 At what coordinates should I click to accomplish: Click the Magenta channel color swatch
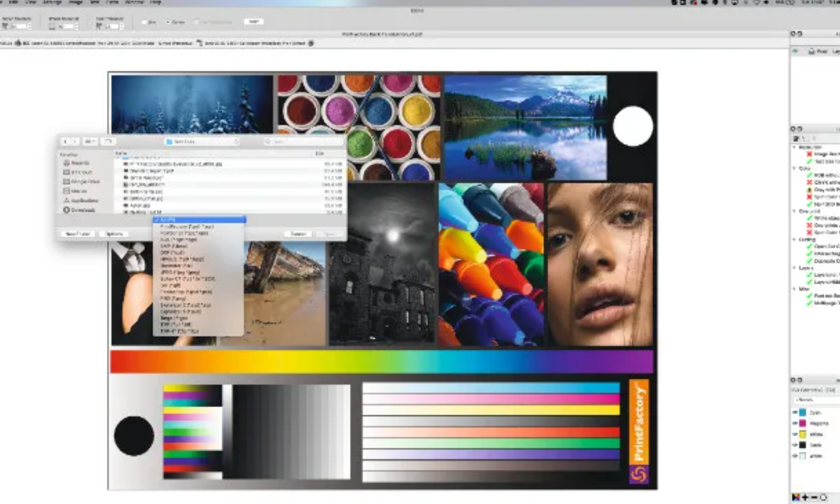803,423
